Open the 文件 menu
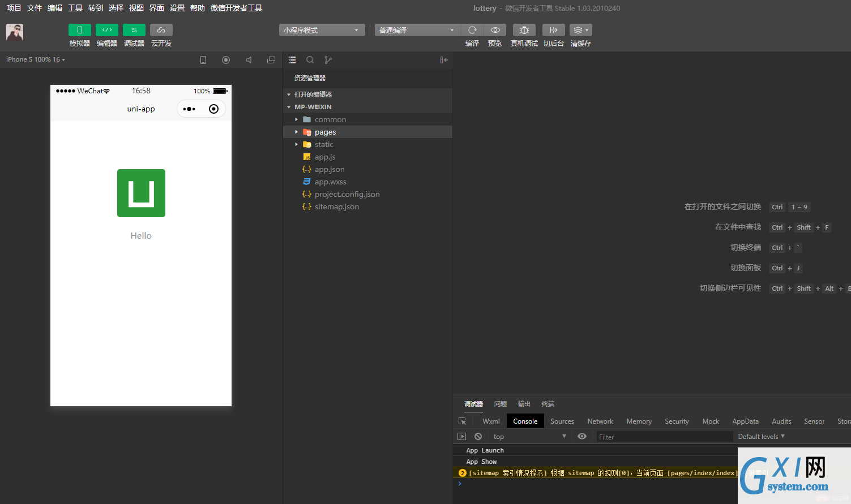Viewport: 851px width, 504px height. coord(35,8)
